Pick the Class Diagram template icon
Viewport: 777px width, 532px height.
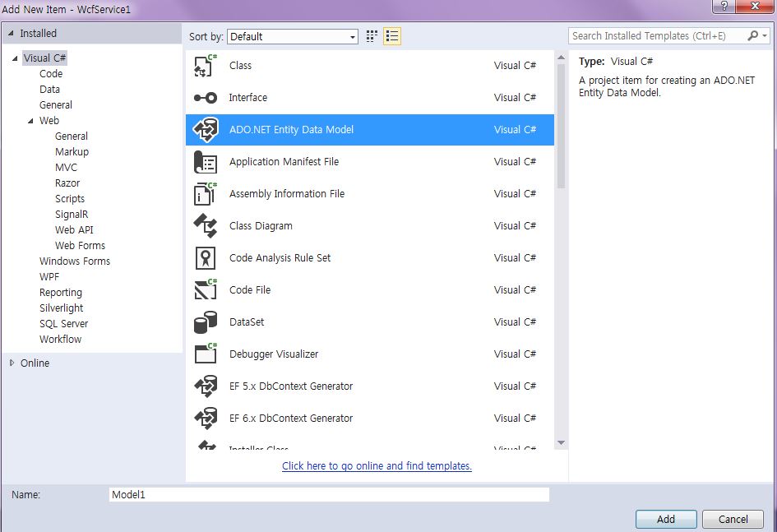click(206, 226)
